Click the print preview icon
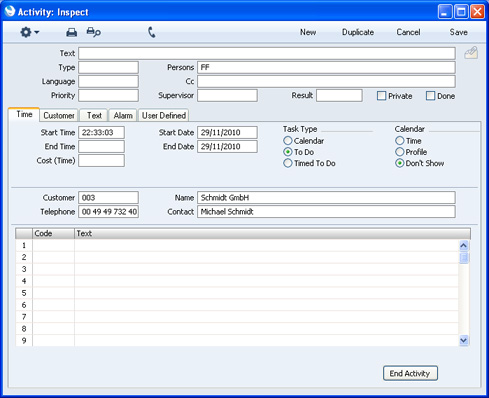The image size is (489, 398). (93, 32)
